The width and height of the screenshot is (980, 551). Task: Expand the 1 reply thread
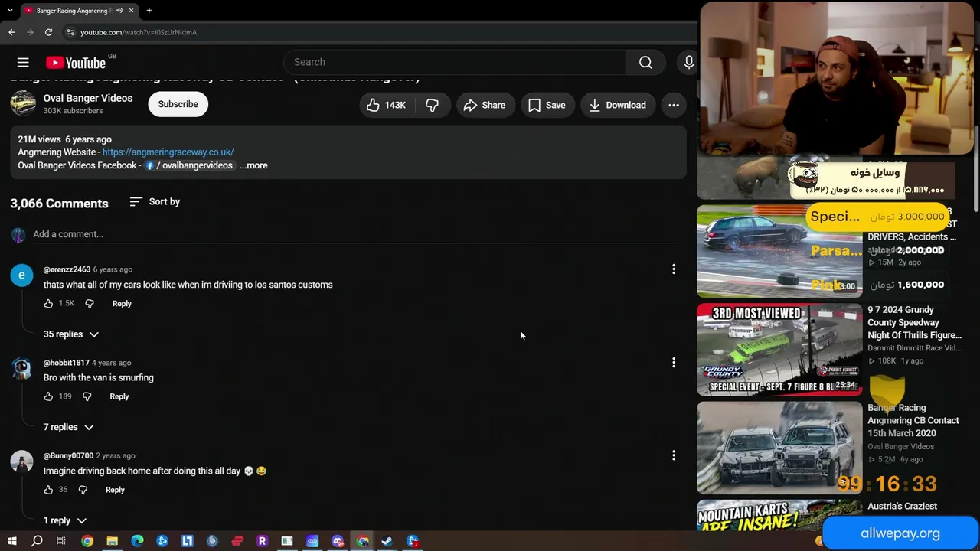point(65,520)
